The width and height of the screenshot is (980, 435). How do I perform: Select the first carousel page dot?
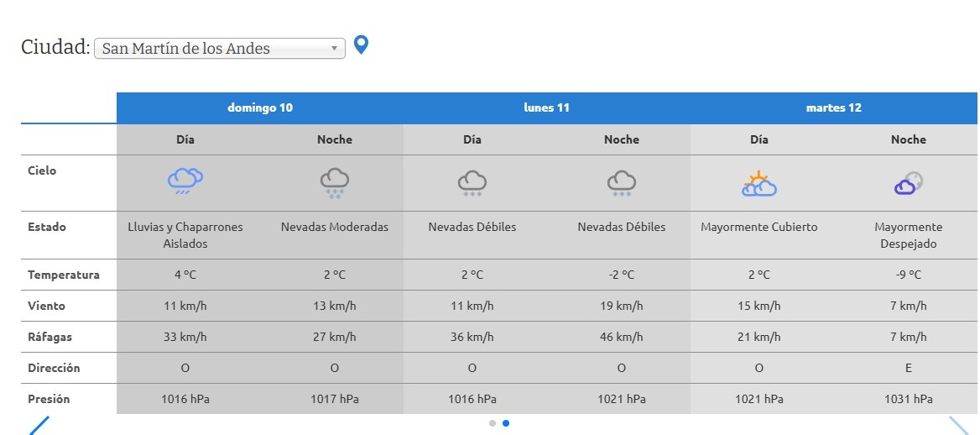click(493, 423)
